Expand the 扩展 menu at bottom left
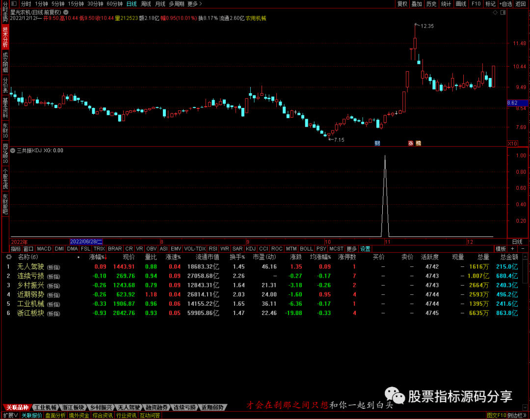 click(10, 415)
